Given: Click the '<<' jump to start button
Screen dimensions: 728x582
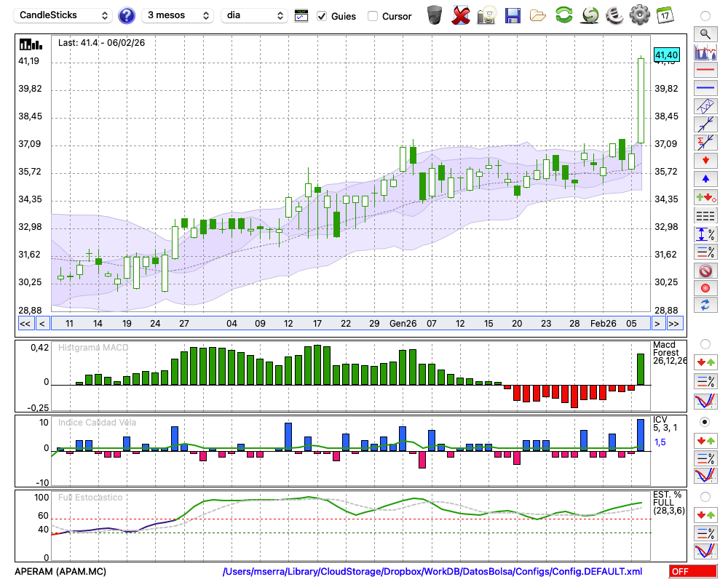Looking at the screenshot, I should 25,324.
